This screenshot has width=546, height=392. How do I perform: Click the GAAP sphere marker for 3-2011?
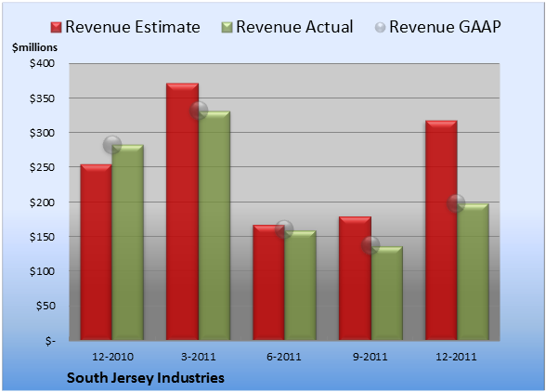click(x=199, y=111)
